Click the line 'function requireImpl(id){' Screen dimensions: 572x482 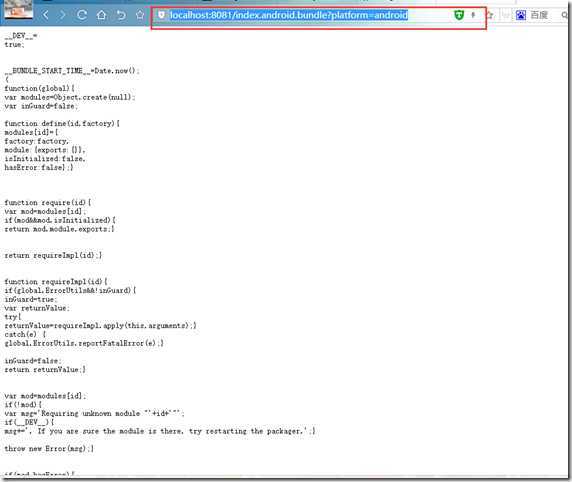click(x=56, y=282)
